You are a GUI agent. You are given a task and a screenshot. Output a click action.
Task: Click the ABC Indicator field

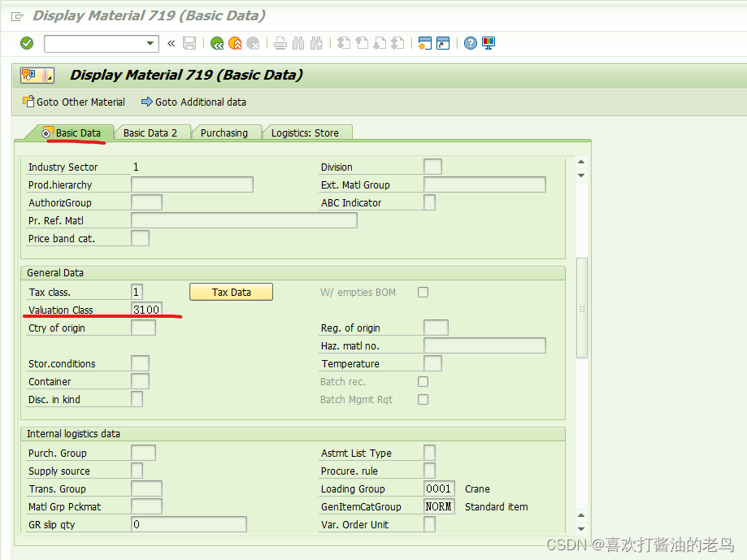coord(429,202)
